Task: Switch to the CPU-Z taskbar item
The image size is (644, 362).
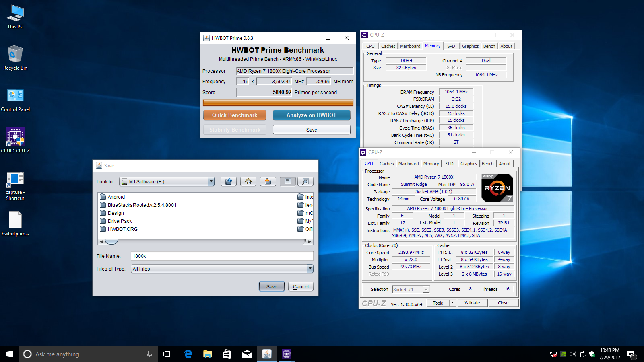Action: [x=286, y=354]
